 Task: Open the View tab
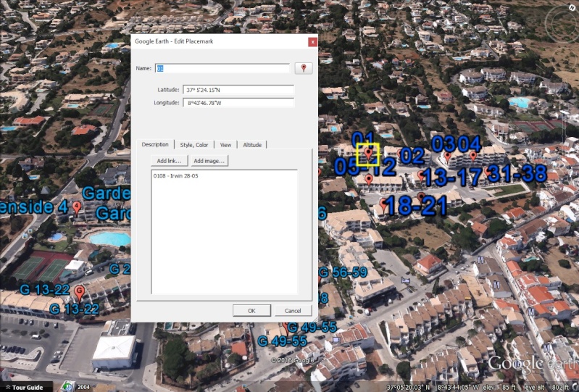click(x=225, y=145)
